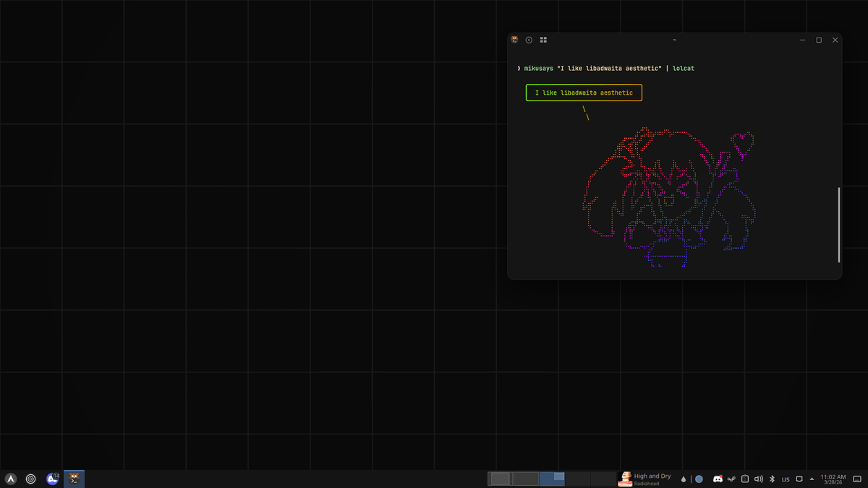This screenshot has width=868, height=488.
Task: Maximize the terminal window
Action: 819,40
